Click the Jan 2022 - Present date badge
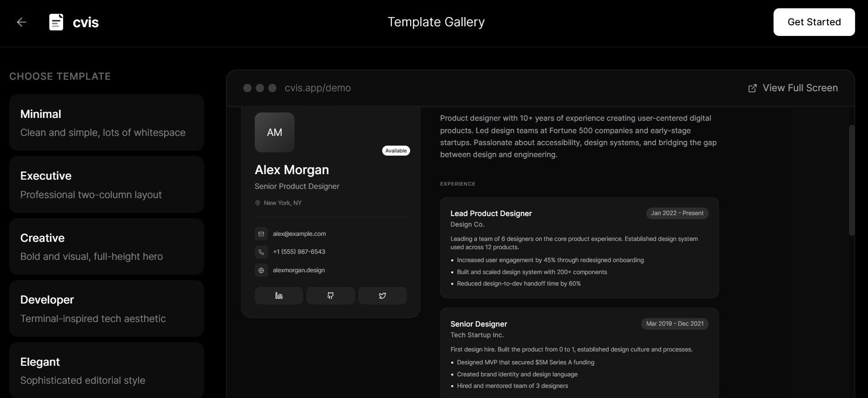The height and width of the screenshot is (398, 868). coord(677,213)
